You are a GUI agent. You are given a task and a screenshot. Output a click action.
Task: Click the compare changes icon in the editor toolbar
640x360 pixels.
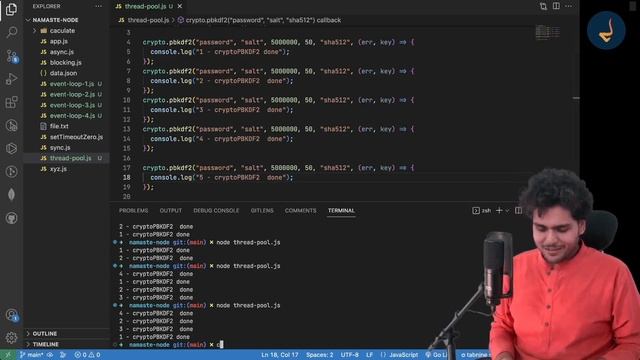point(543,6)
